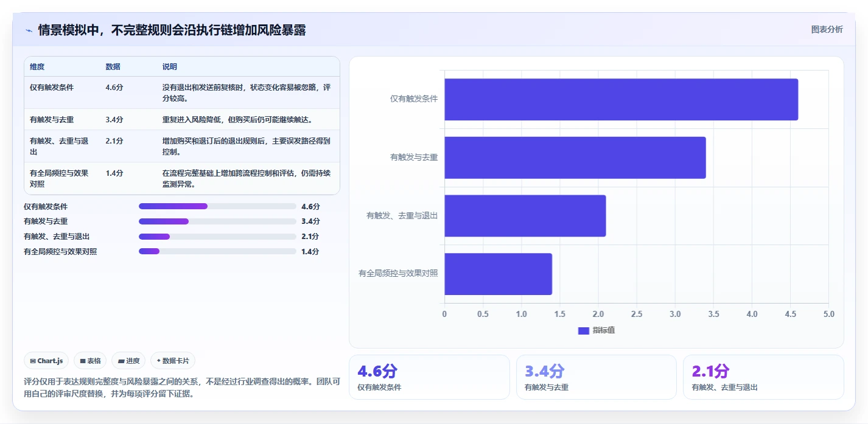868x424 pixels.
Task: Click the 1.4分 progress value label
Action: click(310, 251)
